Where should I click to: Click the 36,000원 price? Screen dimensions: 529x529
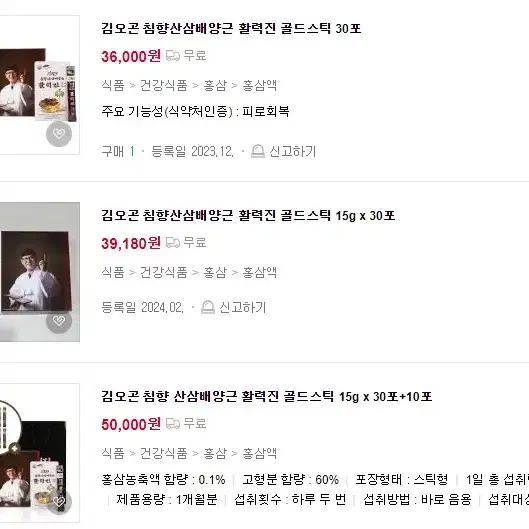(x=131, y=56)
